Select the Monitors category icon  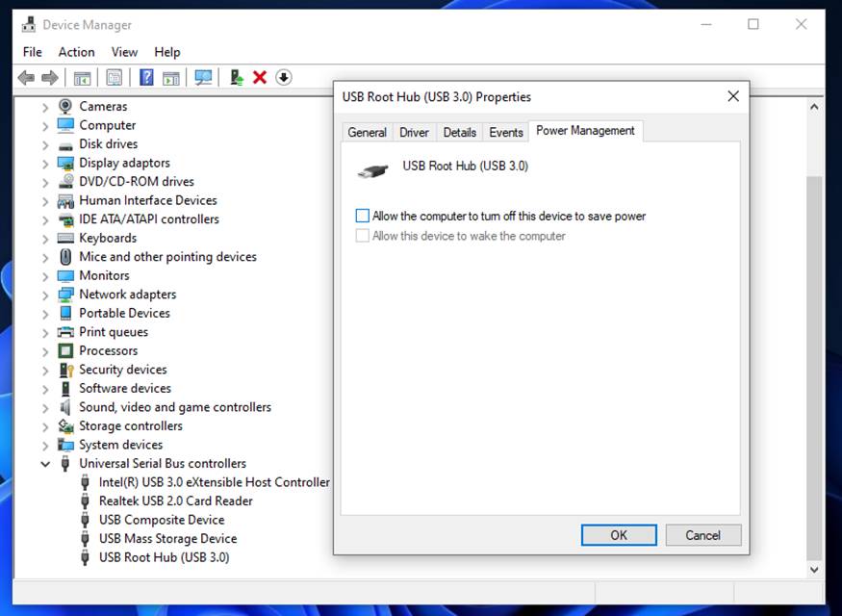click(x=65, y=275)
